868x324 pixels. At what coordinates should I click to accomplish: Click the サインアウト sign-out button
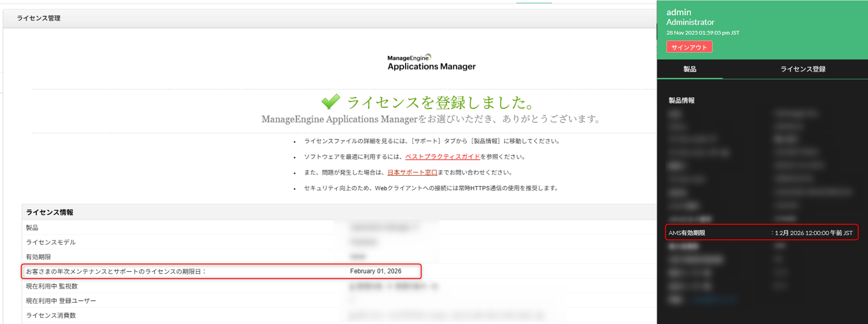point(689,47)
